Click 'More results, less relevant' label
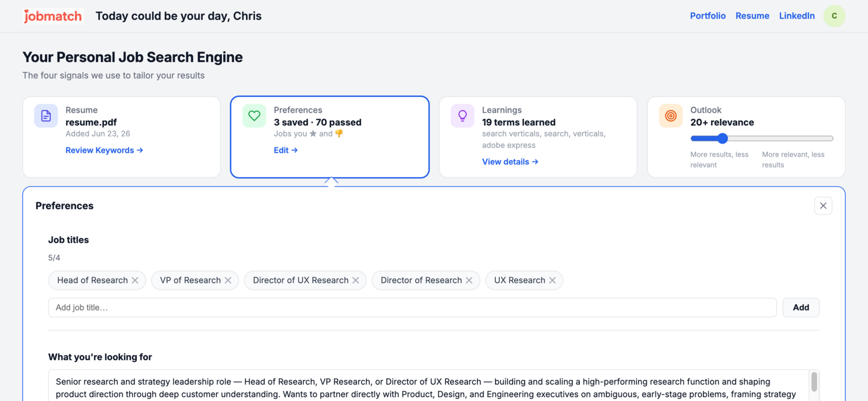The width and height of the screenshot is (868, 401). (719, 159)
